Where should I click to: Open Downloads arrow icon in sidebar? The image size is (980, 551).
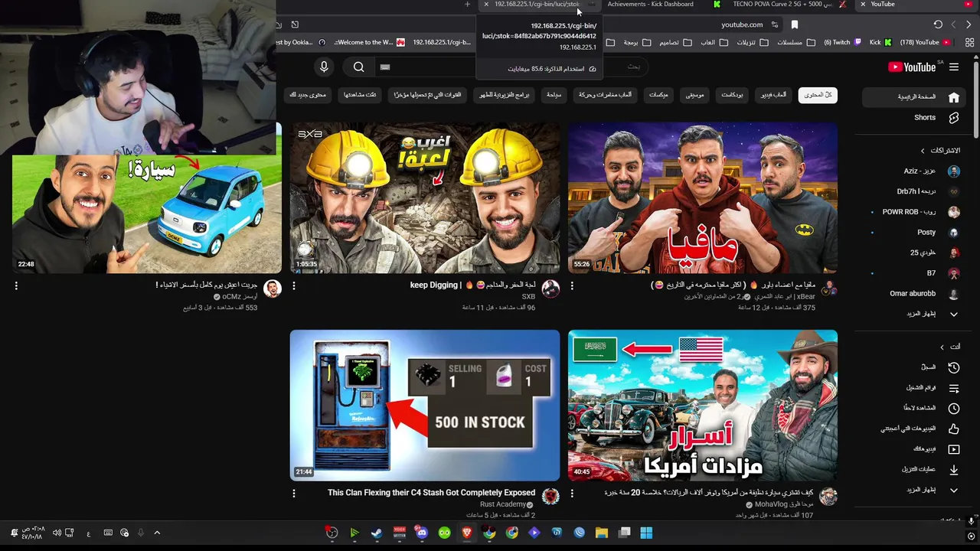click(953, 470)
